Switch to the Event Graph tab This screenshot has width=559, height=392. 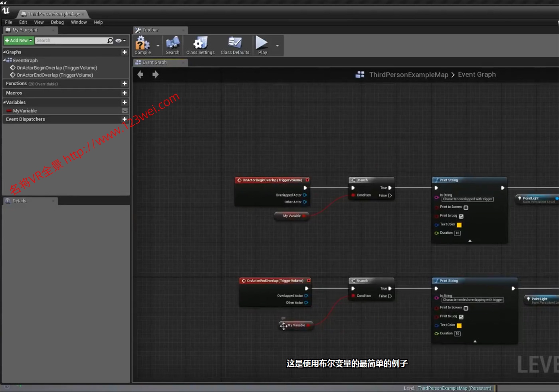[x=155, y=63]
